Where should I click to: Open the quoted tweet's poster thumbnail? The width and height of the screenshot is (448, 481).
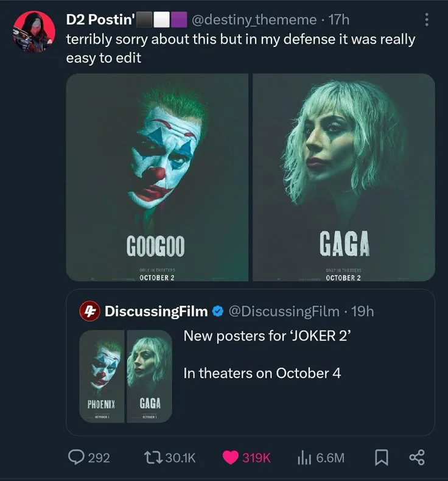[126, 376]
